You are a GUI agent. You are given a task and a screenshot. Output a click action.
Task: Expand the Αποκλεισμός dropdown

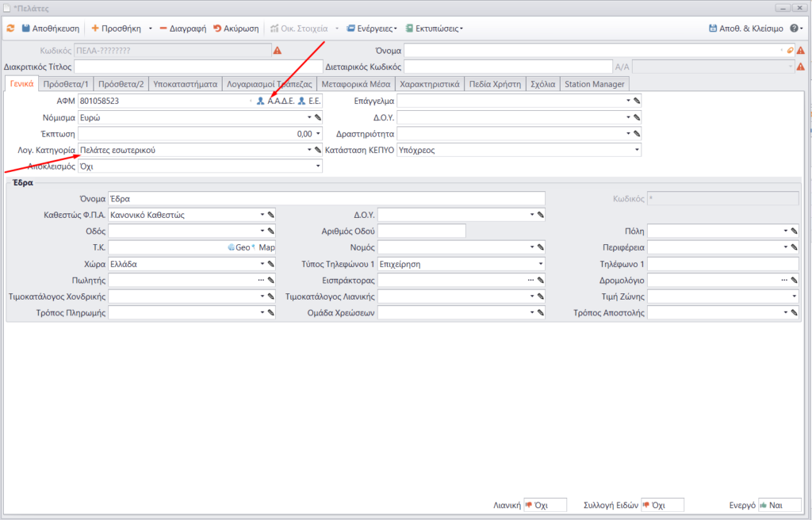318,166
